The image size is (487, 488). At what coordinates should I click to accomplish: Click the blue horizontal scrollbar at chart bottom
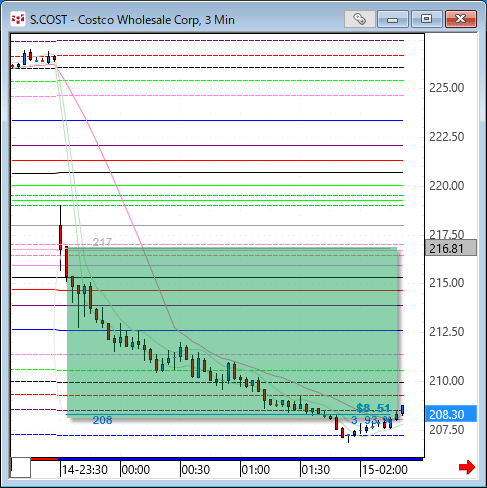tap(240, 459)
